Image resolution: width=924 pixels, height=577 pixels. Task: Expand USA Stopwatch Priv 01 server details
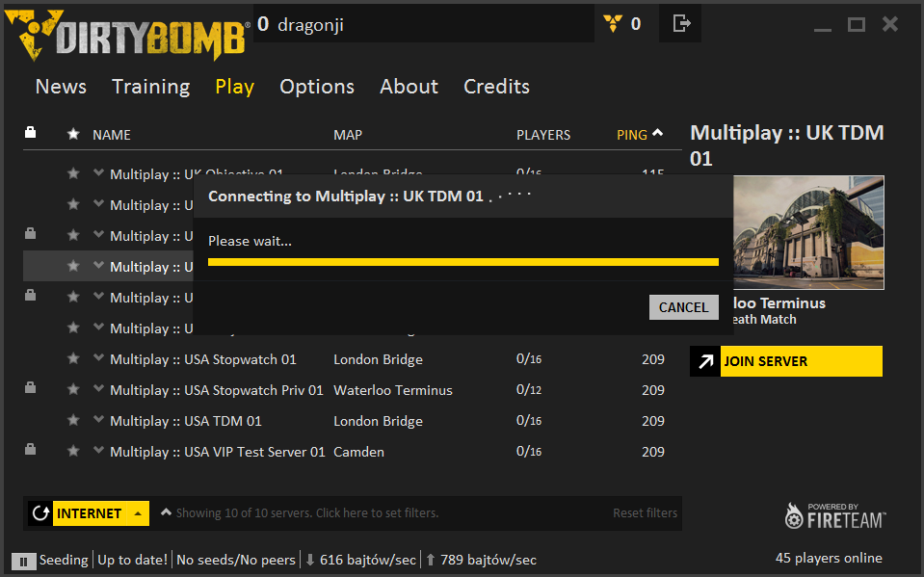(x=98, y=389)
